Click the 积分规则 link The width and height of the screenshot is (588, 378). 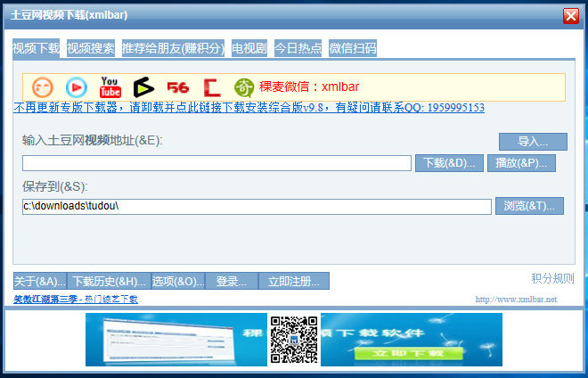point(552,278)
